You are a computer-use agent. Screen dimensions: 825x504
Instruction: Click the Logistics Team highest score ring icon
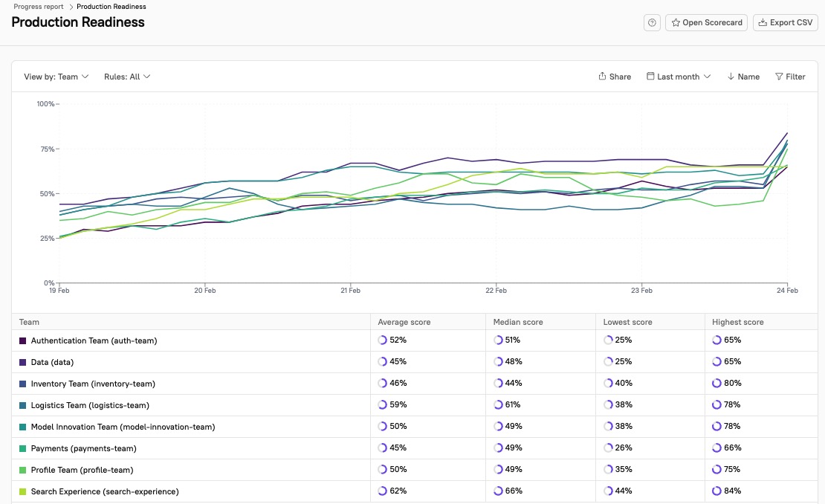click(716, 405)
